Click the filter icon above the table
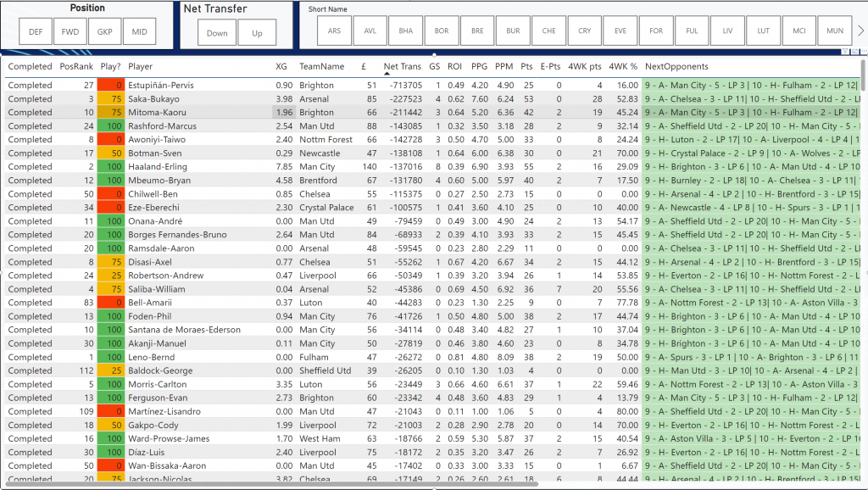 click(x=843, y=52)
